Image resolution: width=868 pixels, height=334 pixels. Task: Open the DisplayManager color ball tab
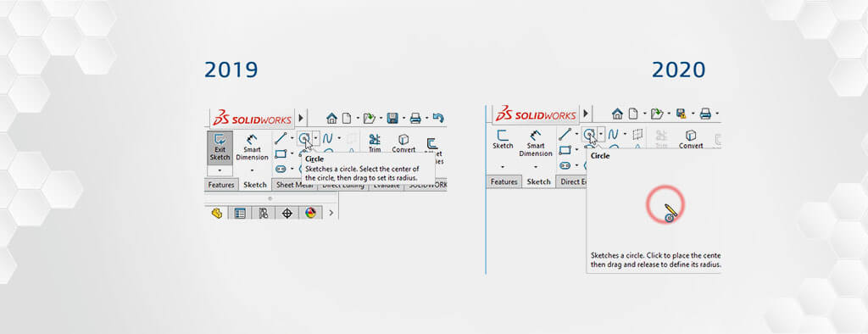click(310, 213)
